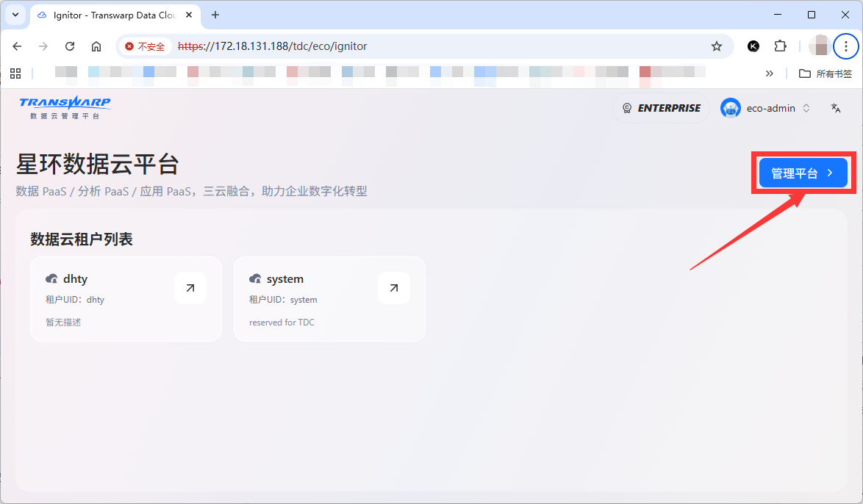Open the Chrome three-dot menu
This screenshot has height=504, width=863.
pos(846,46)
